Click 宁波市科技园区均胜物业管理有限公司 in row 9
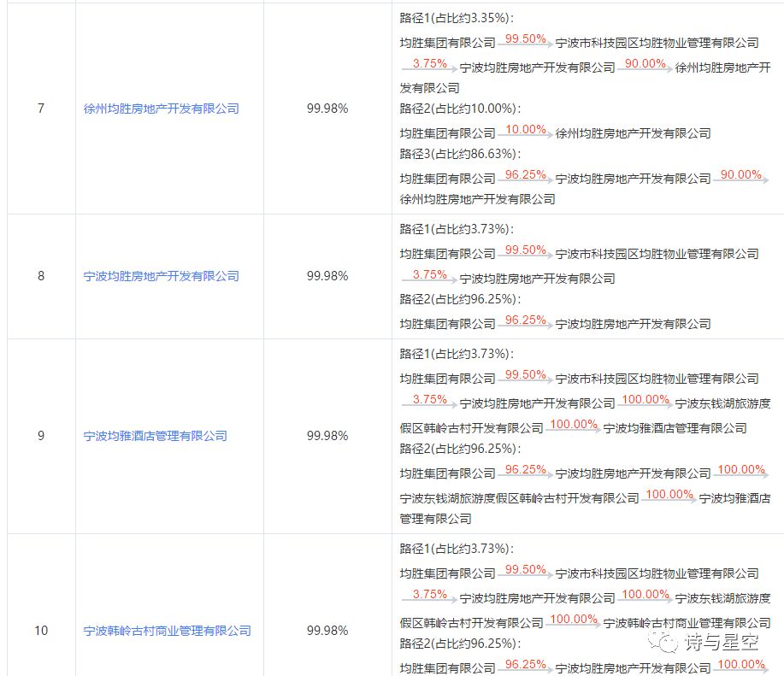 (x=657, y=379)
